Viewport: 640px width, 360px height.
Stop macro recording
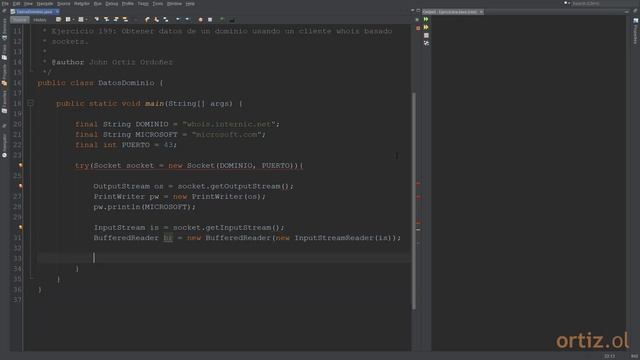tap(210, 20)
